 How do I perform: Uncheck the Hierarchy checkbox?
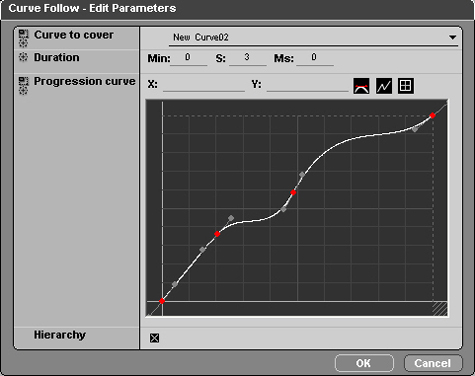(x=154, y=338)
